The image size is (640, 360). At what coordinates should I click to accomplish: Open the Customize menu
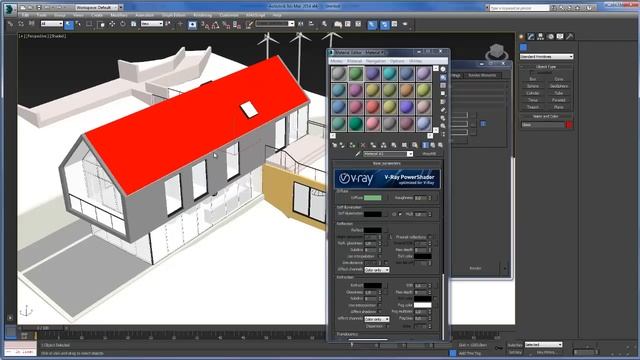pos(229,15)
